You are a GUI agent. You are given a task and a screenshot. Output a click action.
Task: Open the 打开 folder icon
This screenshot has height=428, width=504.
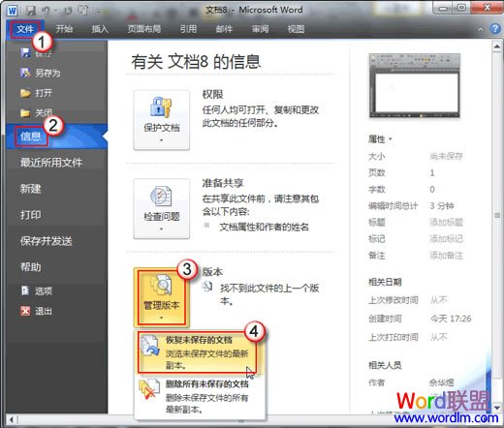25,93
